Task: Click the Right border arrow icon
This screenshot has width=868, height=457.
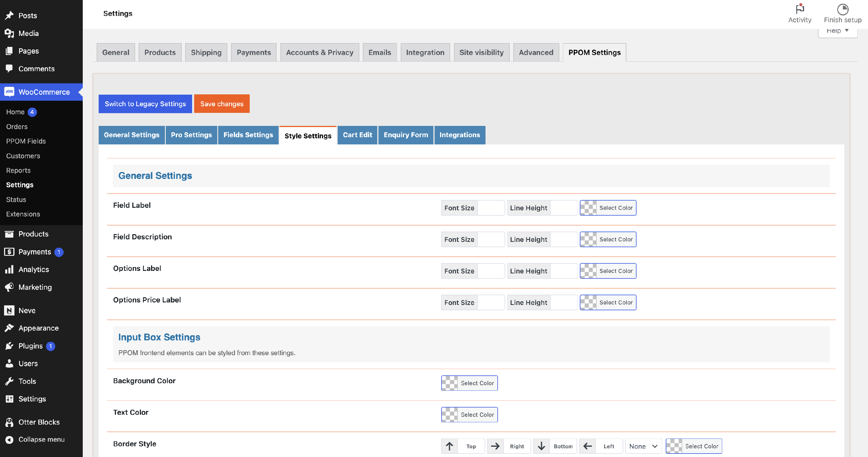Action: pos(495,446)
